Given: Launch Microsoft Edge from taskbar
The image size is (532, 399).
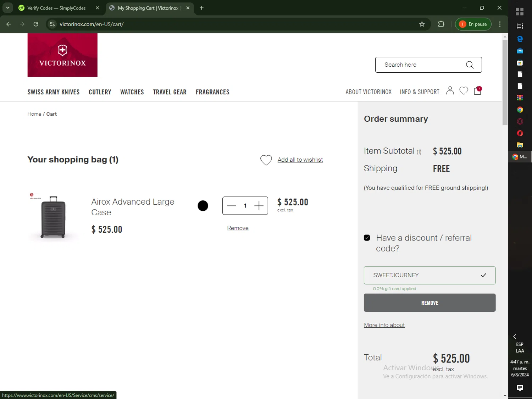Looking at the screenshot, I should pyautogui.click(x=520, y=39).
